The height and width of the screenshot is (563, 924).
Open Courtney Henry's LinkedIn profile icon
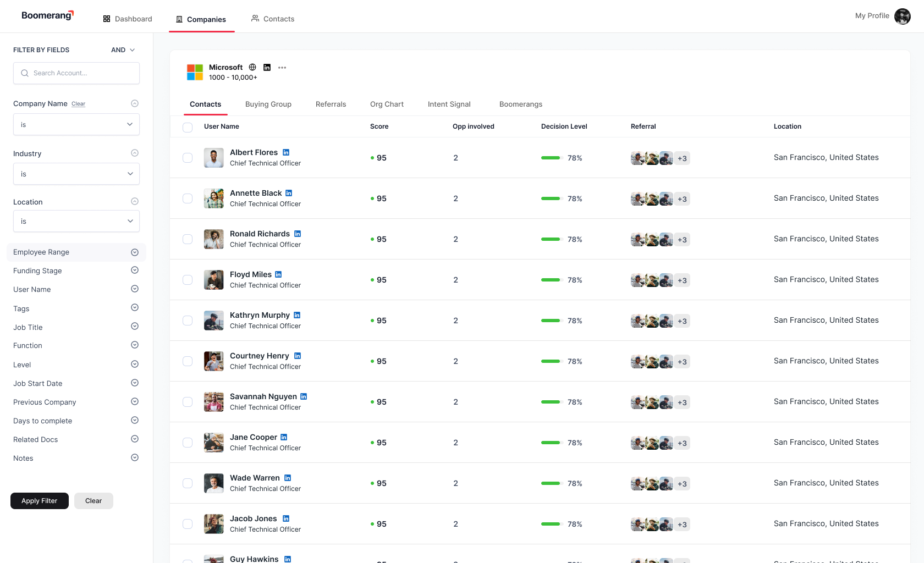pyautogui.click(x=298, y=356)
